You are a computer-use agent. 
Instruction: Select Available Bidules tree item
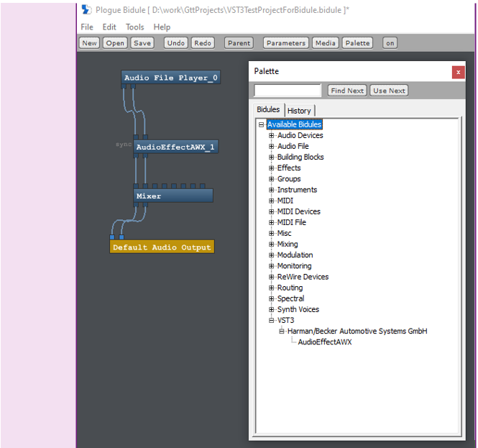[x=294, y=124]
